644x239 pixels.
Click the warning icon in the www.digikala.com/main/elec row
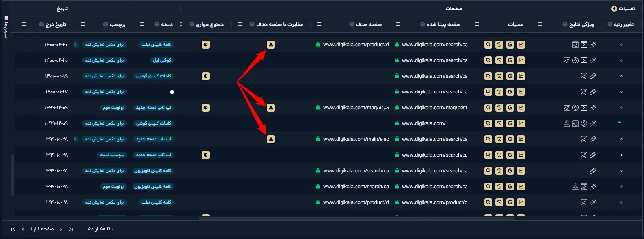pos(271,139)
